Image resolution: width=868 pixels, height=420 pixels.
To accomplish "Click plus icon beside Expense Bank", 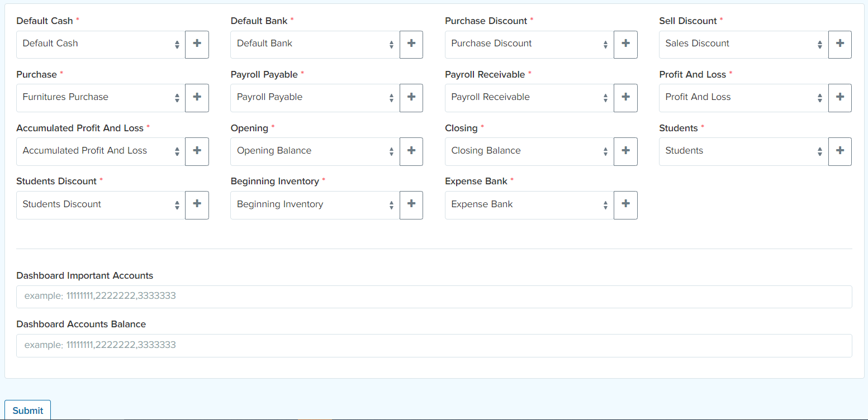I will (625, 205).
